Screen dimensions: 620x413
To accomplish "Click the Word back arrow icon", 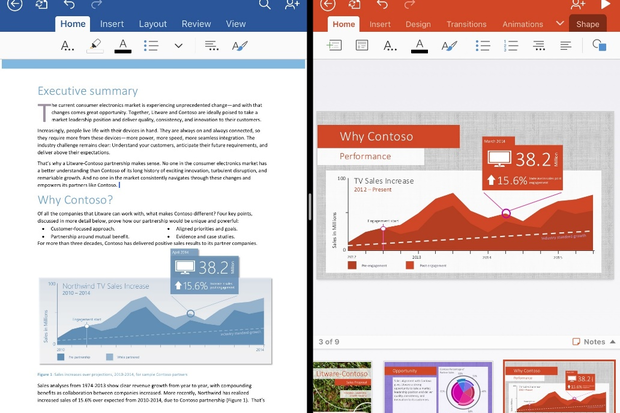I will pyautogui.click(x=15, y=5).
